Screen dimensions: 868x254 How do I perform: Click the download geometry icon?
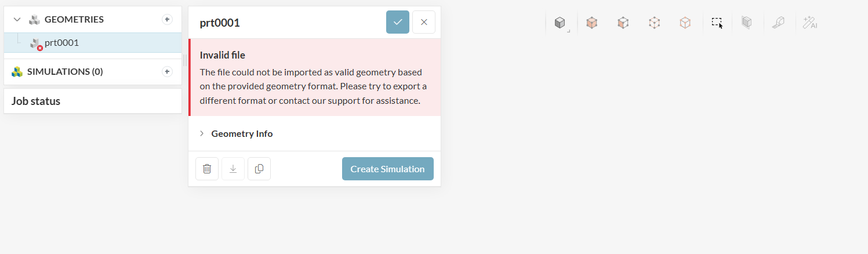point(233,169)
